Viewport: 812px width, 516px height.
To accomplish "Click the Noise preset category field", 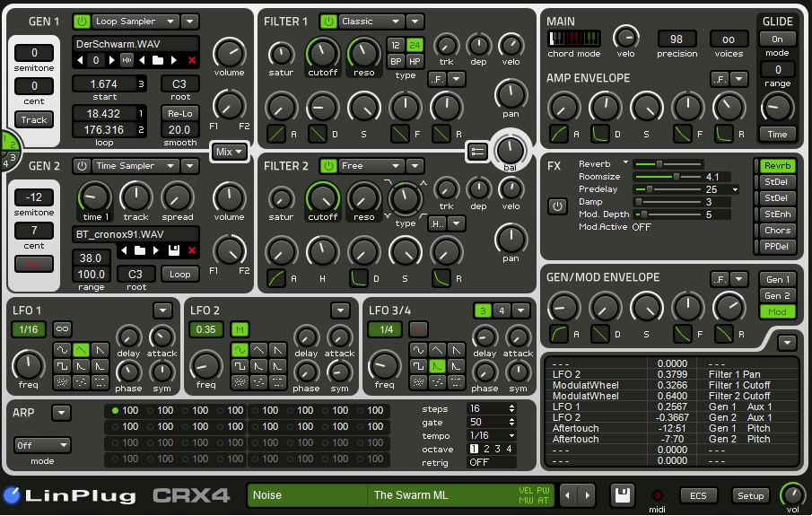I will tap(307, 494).
